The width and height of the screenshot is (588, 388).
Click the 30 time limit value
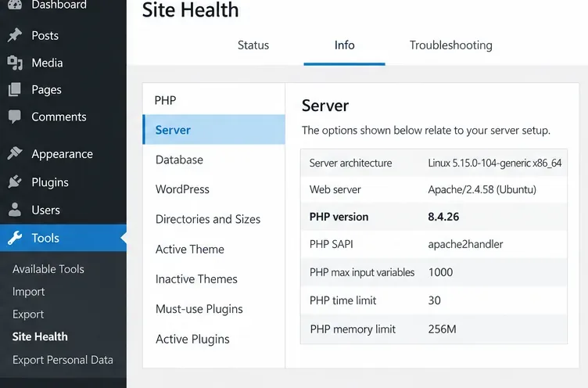tap(434, 300)
